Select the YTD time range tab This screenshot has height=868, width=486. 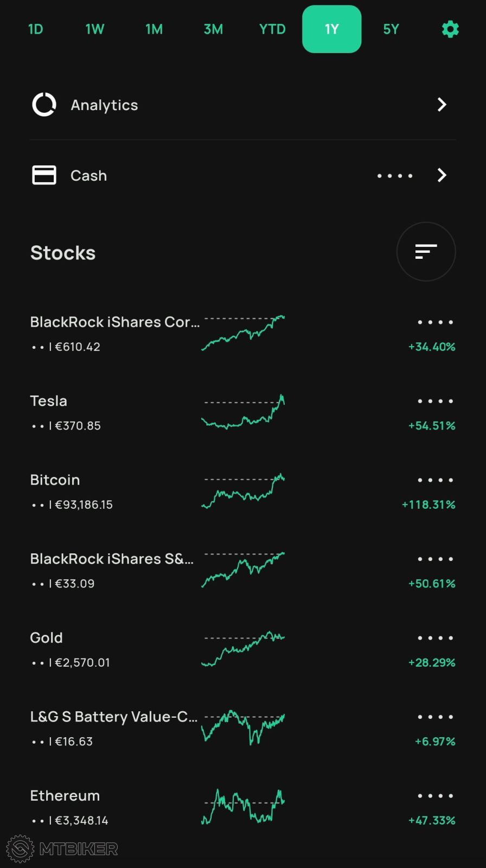(x=272, y=29)
